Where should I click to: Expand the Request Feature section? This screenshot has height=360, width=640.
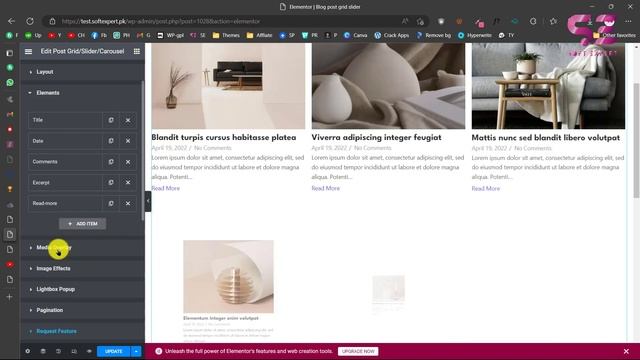82,331
